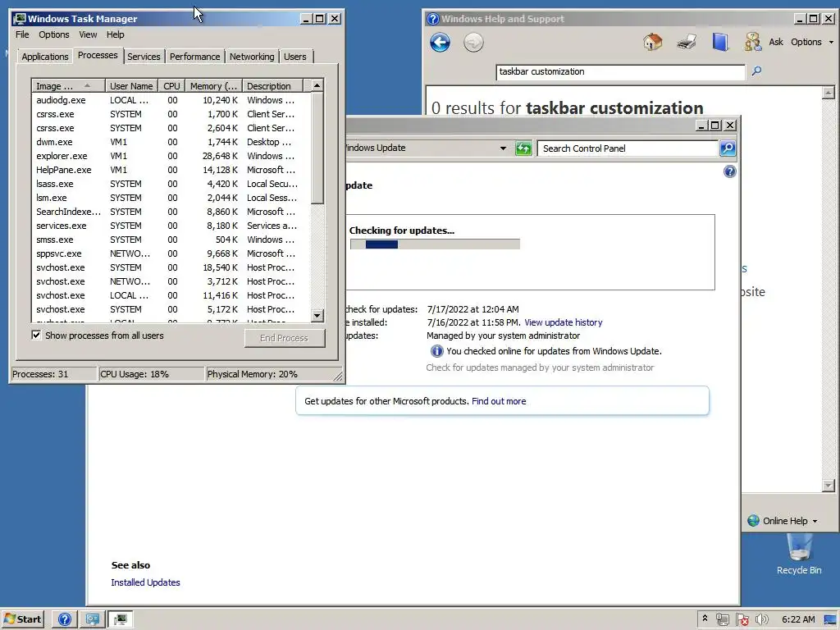Image resolution: width=840 pixels, height=630 pixels.
Task: Select sppsvc.exe process row
Action: pos(171,253)
